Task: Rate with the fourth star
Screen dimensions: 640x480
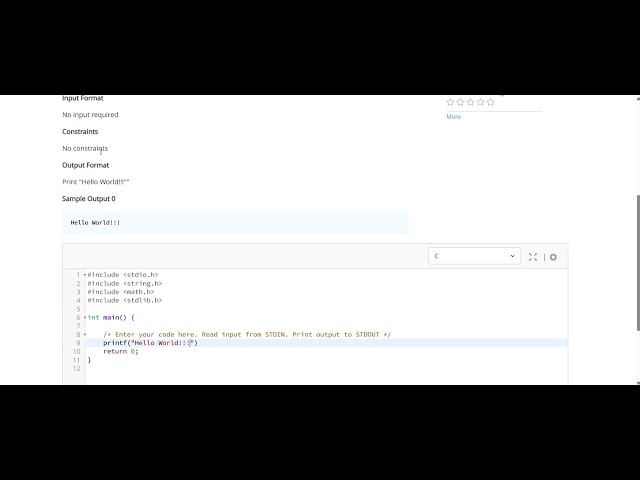Action: coord(480,102)
